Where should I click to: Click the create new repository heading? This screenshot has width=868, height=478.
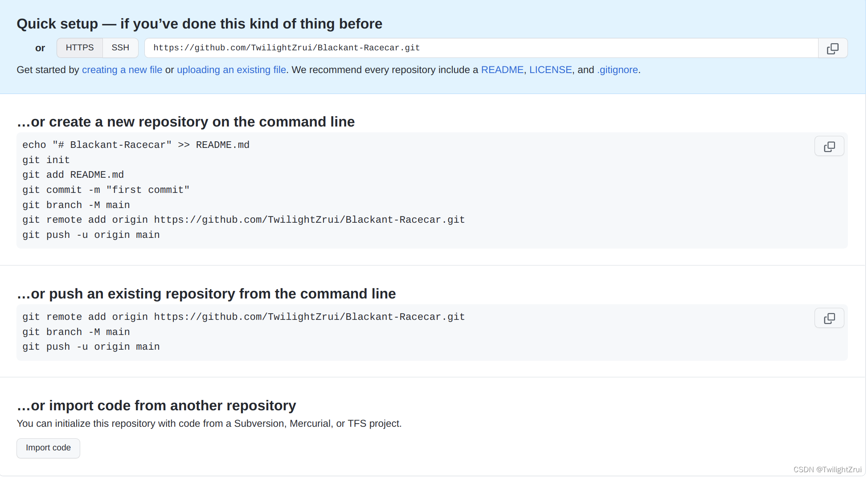(186, 122)
